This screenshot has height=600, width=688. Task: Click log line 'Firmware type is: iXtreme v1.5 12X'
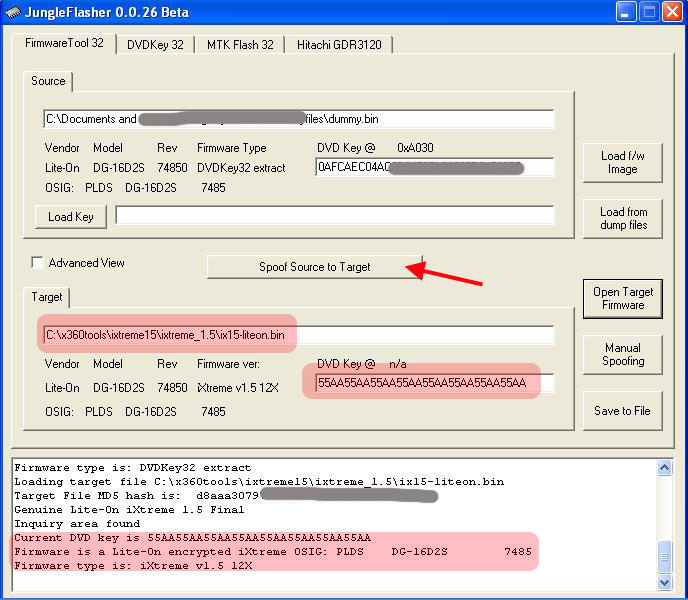coord(133,566)
